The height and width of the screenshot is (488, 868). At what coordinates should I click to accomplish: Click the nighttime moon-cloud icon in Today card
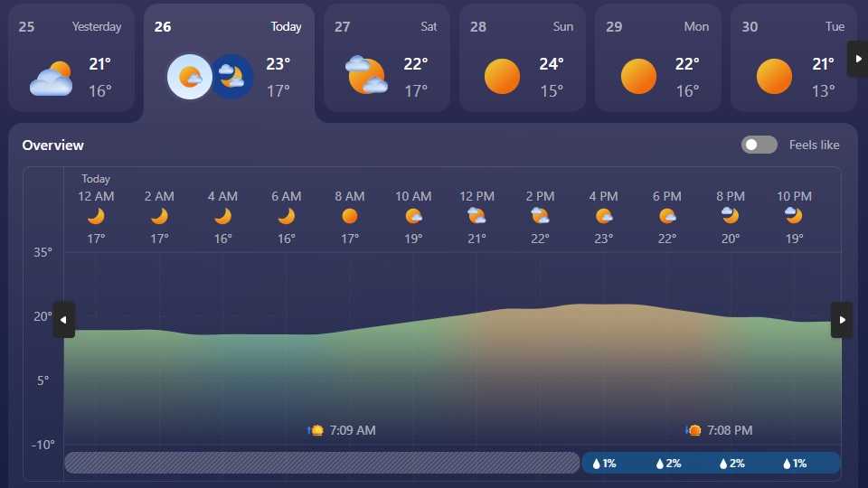click(x=232, y=77)
